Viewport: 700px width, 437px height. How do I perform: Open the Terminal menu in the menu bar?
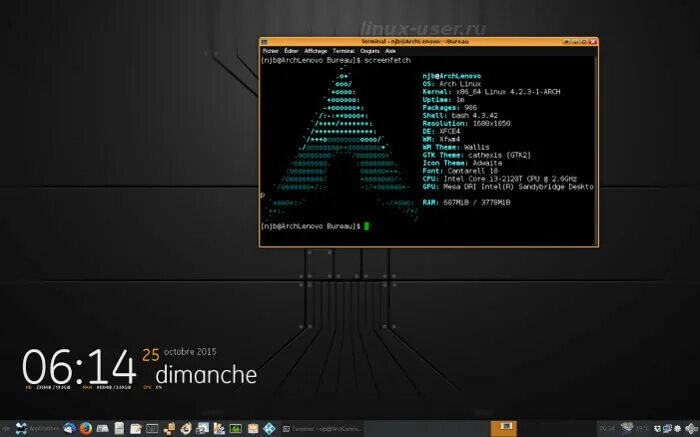[x=343, y=51]
